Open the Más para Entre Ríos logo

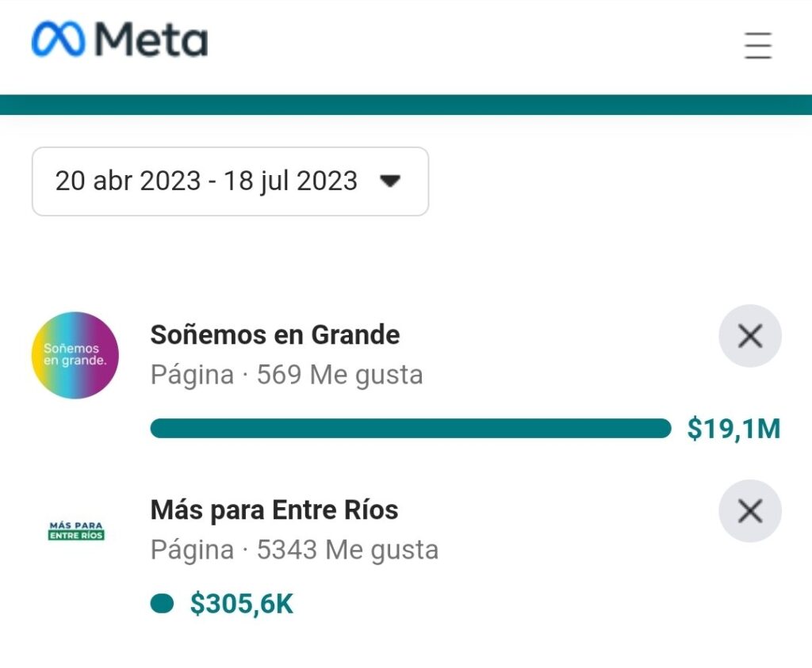pos(76,531)
